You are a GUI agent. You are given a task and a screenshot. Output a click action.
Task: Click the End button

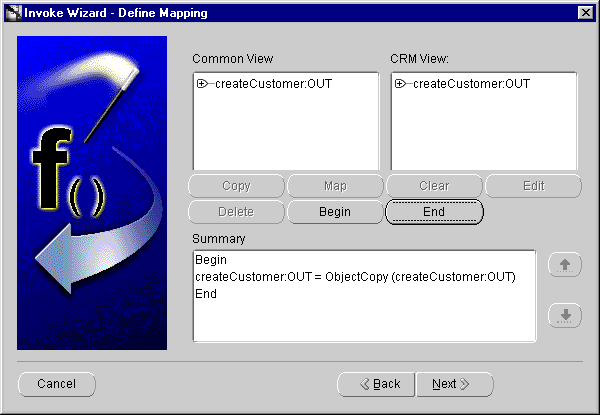point(434,212)
